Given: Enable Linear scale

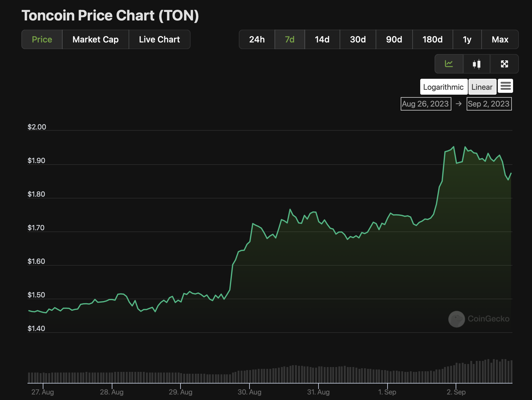Looking at the screenshot, I should (x=482, y=87).
